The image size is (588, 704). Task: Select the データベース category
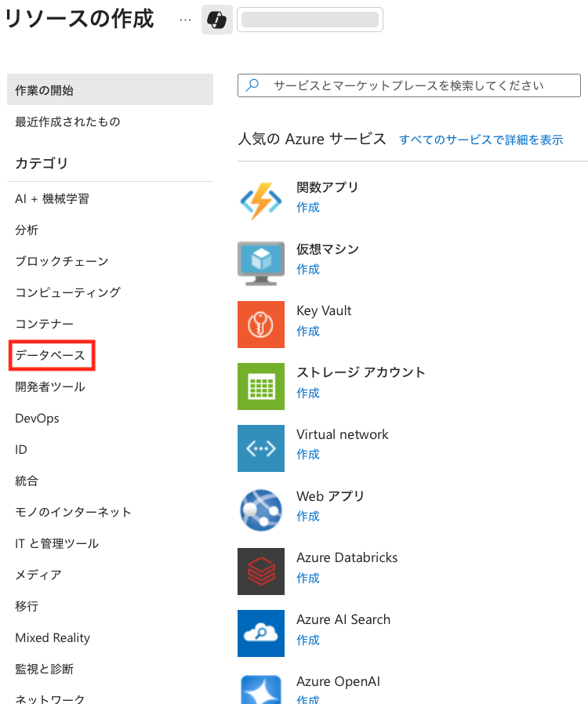coord(50,355)
